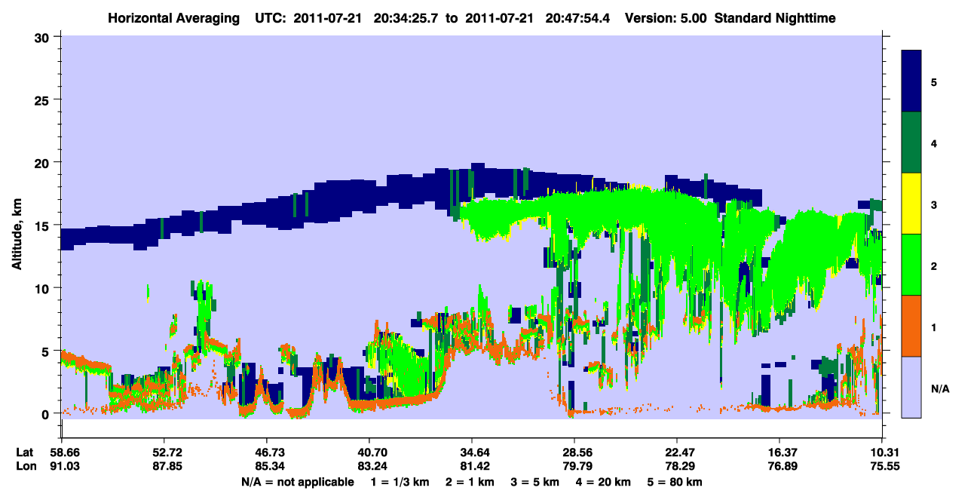
Task: Click the y-axis tick label 30
Action: pyautogui.click(x=44, y=37)
